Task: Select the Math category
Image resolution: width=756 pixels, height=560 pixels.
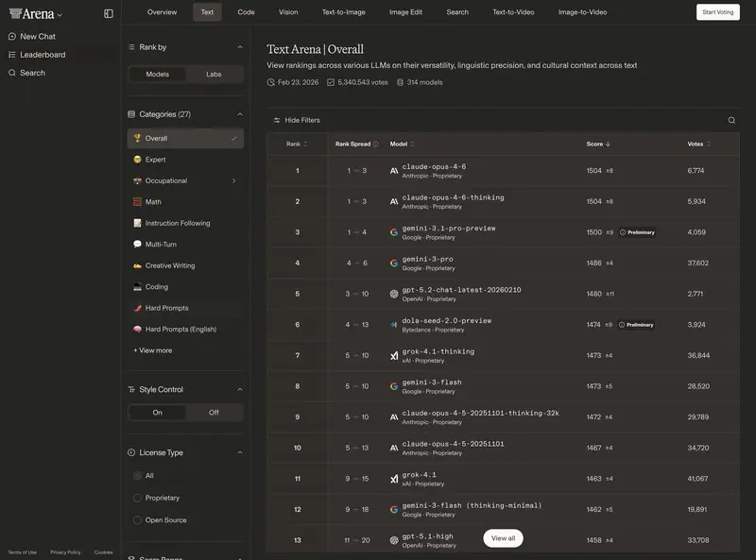Action: pos(153,202)
